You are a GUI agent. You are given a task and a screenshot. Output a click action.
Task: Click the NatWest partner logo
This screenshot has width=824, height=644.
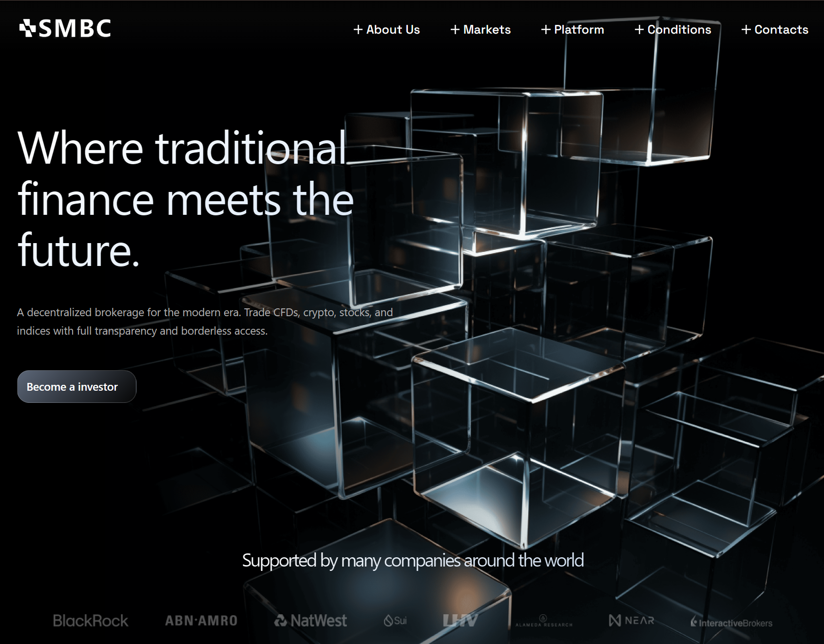(310, 621)
